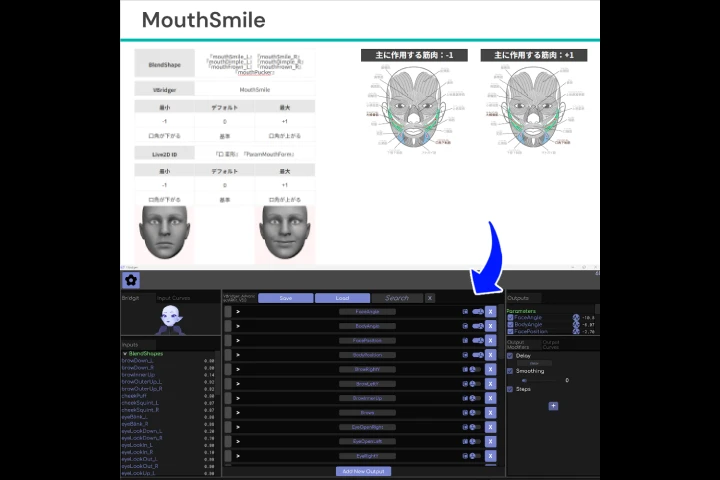
Task: Remove the EyeOpenRight output row
Action: [490, 427]
